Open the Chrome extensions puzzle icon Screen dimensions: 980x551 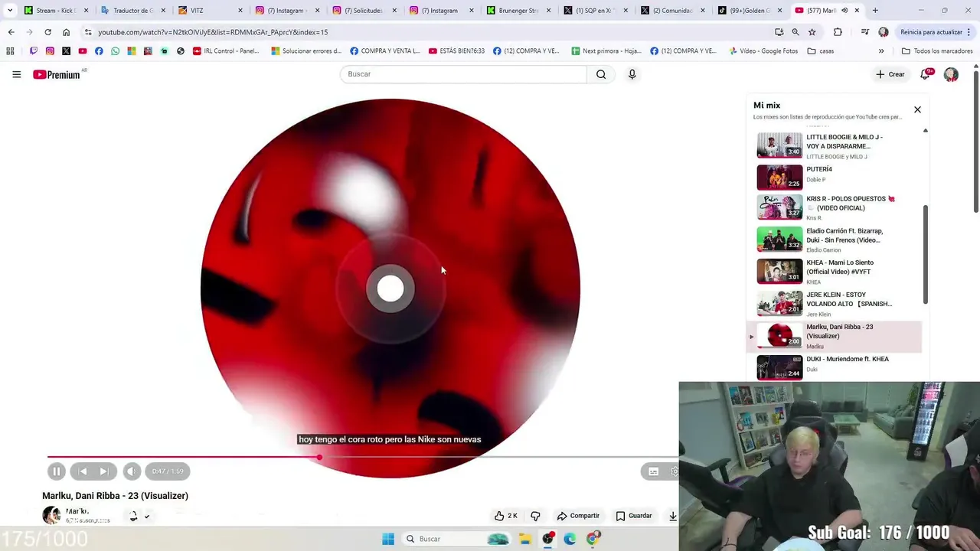coord(838,32)
